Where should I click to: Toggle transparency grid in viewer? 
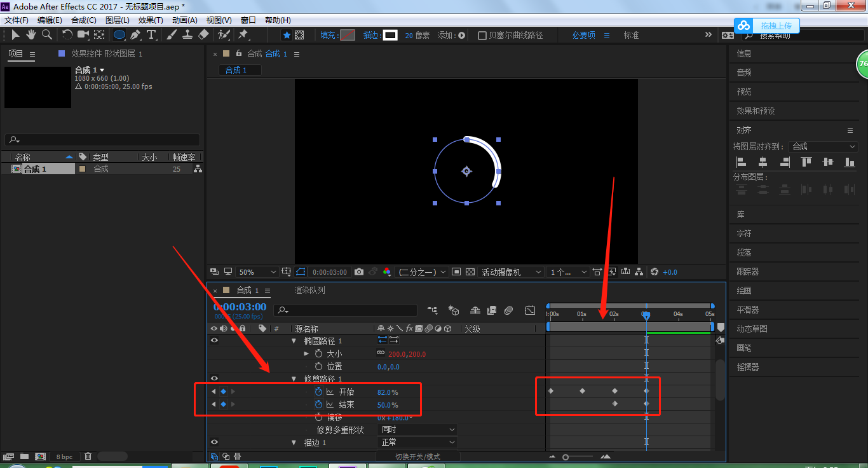point(470,272)
